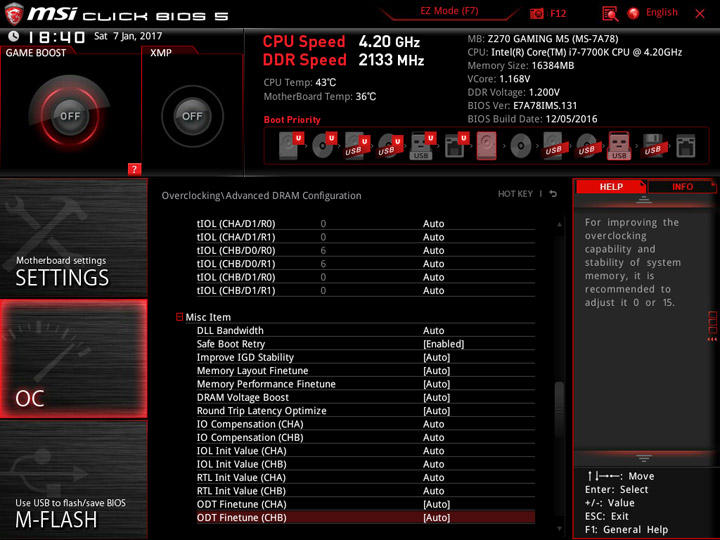720x540 pixels.
Task: Click the DLL Bandwidth Auto value field
Action: 433,331
